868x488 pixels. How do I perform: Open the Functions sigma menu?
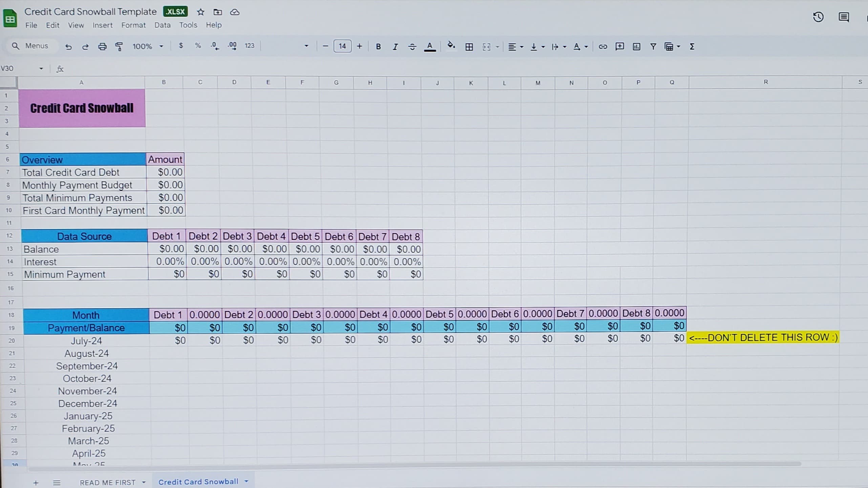pos(692,47)
